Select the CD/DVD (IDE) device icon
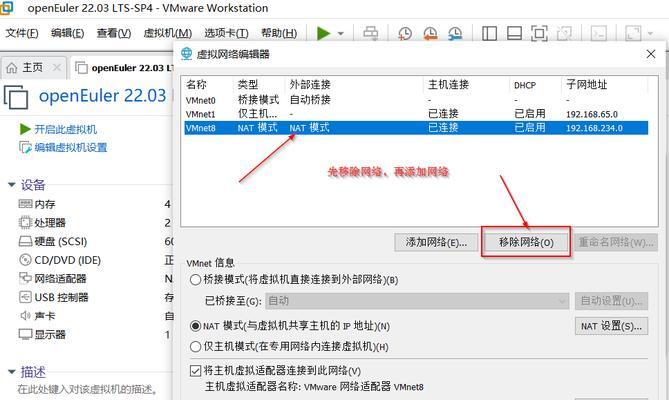The height and width of the screenshot is (400, 669). coord(25,260)
